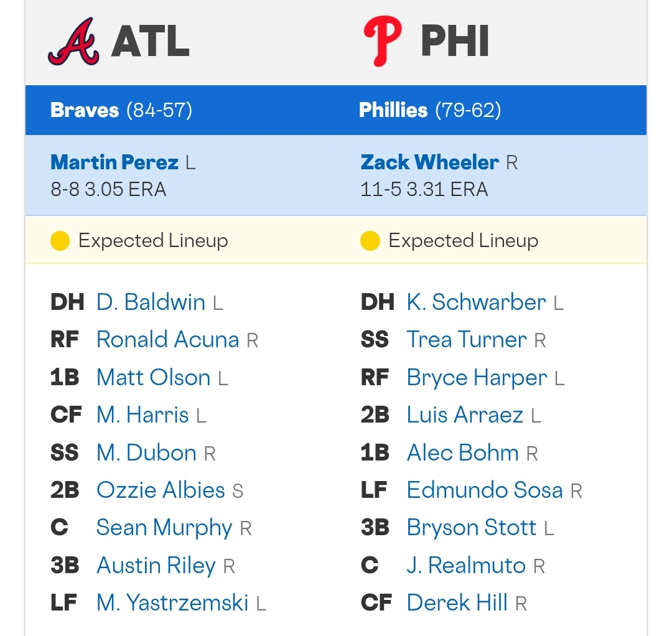
Task: Click the PHI team abbreviation heading
Action: pyautogui.click(x=455, y=41)
